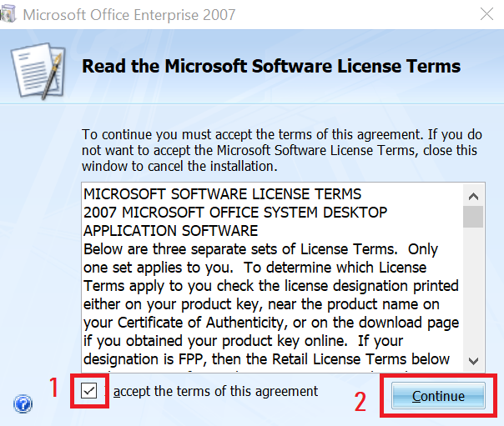Click the Continue button
The width and height of the screenshot is (504, 426).
pos(438,396)
